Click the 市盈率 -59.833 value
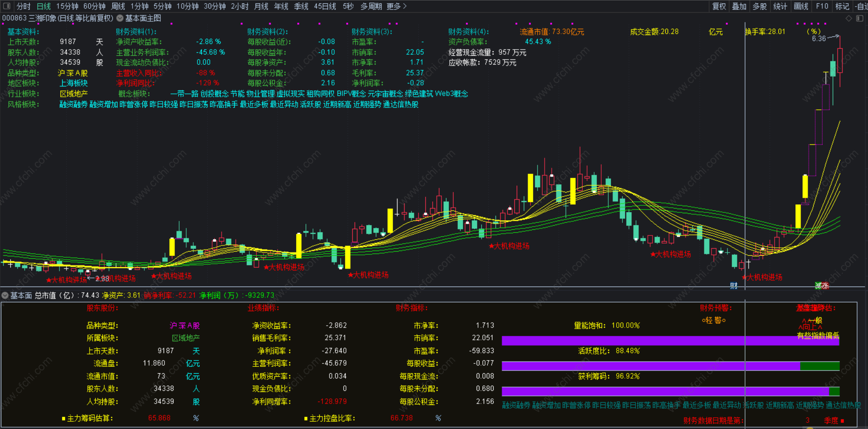The image size is (868, 429). click(x=481, y=351)
